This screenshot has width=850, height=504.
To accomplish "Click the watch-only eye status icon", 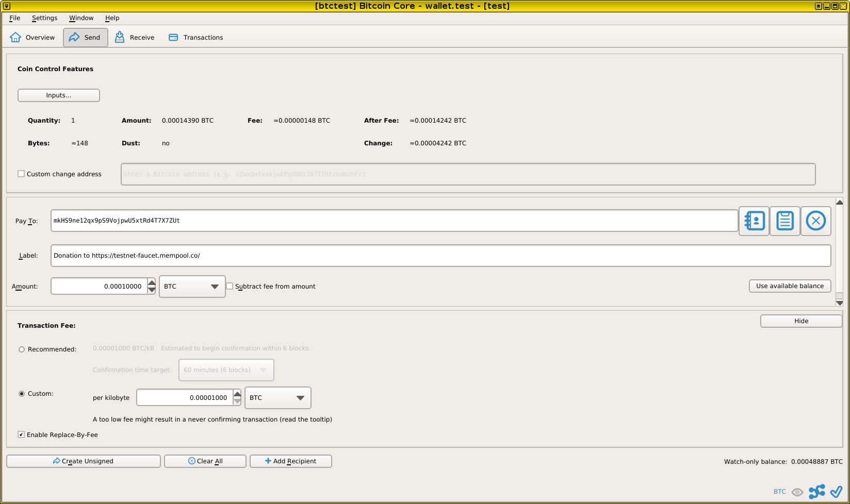I will (x=797, y=492).
